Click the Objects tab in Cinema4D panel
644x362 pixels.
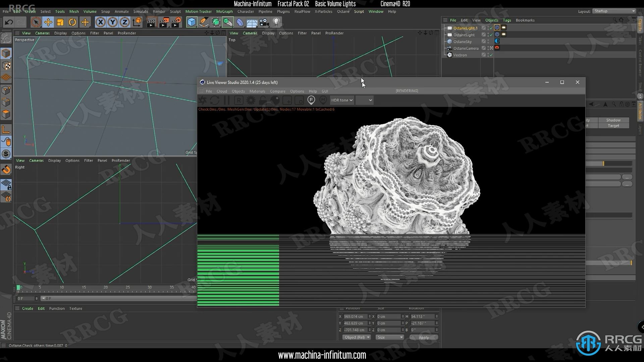point(491,20)
